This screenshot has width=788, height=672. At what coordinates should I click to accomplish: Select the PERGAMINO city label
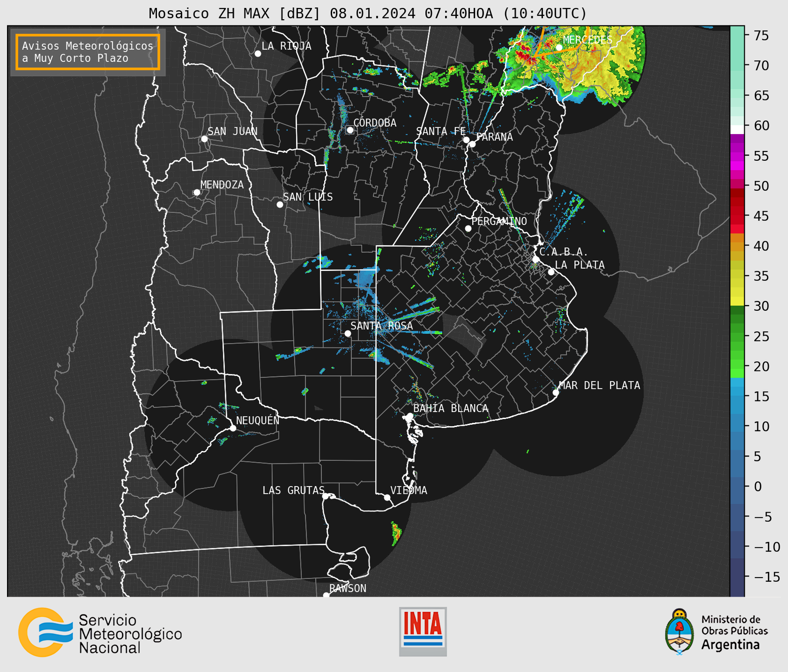499,221
